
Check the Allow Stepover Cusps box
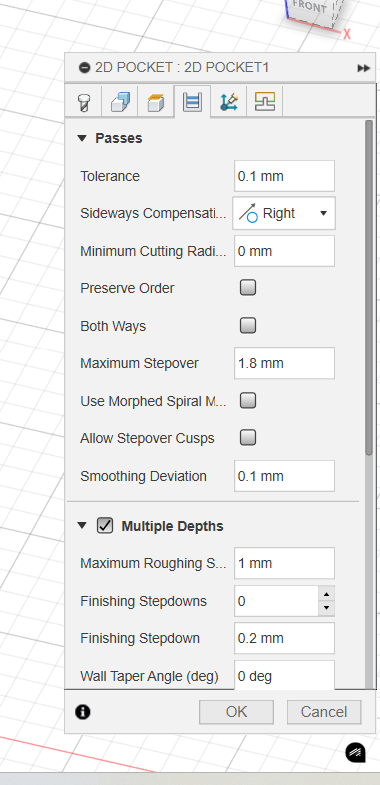[248, 438]
